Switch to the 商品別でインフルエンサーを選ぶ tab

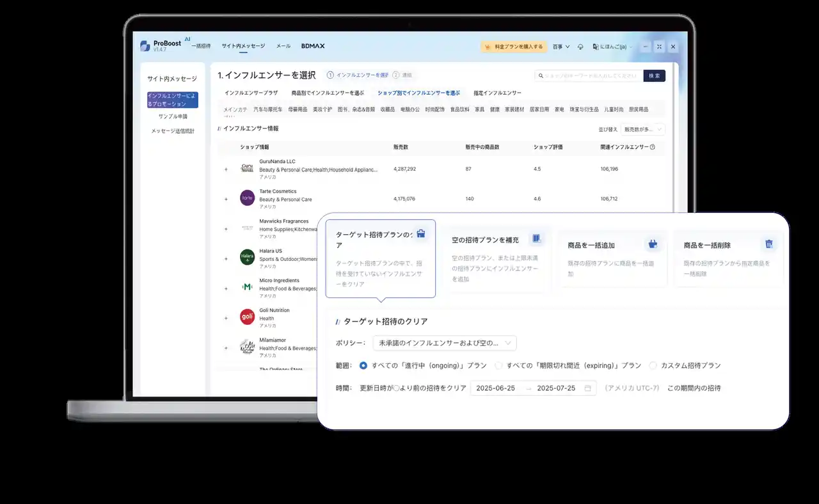pyautogui.click(x=328, y=93)
